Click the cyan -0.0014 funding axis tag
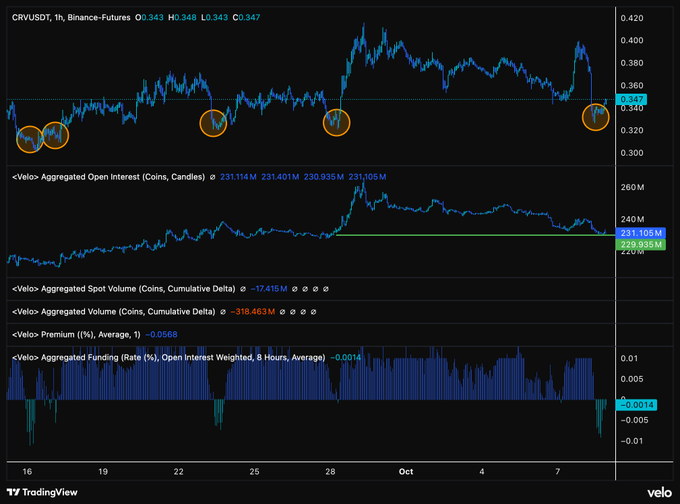Screen dimensions: 680x504 coord(636,405)
